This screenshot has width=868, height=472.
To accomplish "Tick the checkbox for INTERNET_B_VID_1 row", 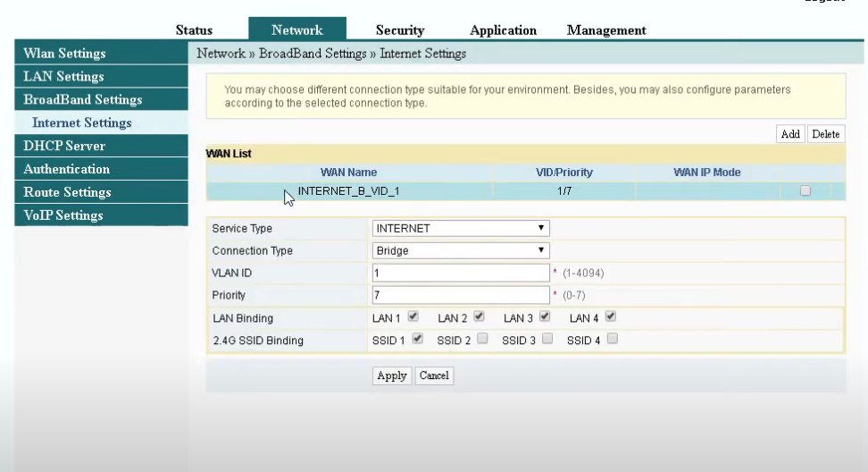I will (x=805, y=190).
